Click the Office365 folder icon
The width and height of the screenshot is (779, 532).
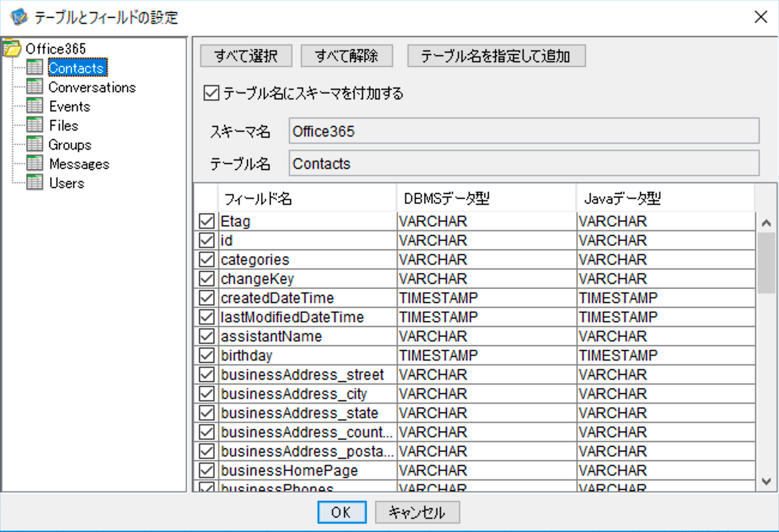(x=12, y=49)
